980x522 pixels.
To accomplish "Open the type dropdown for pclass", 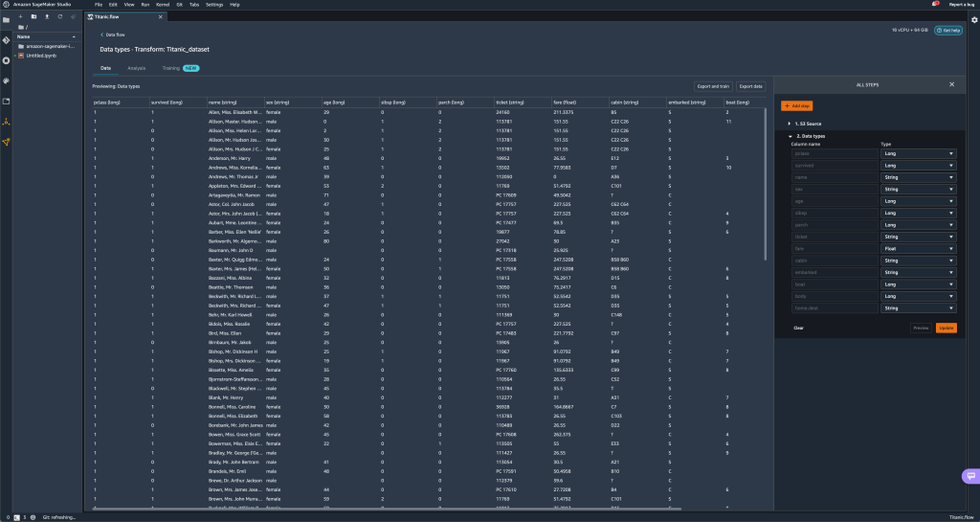I will pos(918,153).
